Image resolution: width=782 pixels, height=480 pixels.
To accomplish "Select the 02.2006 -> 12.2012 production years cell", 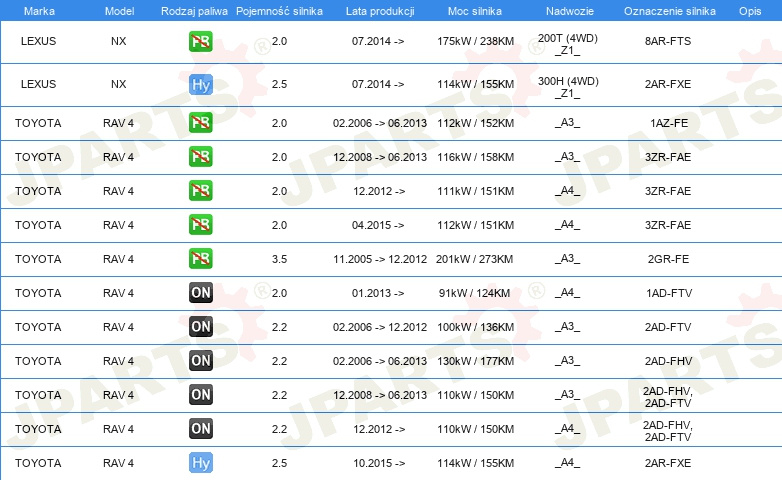I will (380, 327).
